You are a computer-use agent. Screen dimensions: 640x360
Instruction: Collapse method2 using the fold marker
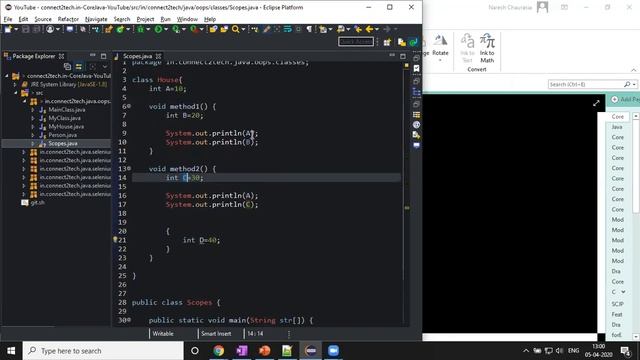(x=129, y=168)
